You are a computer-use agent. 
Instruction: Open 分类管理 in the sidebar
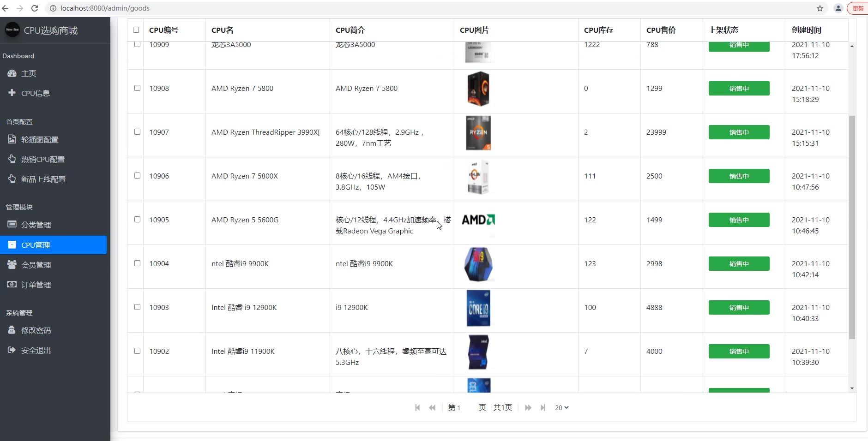[36, 225]
